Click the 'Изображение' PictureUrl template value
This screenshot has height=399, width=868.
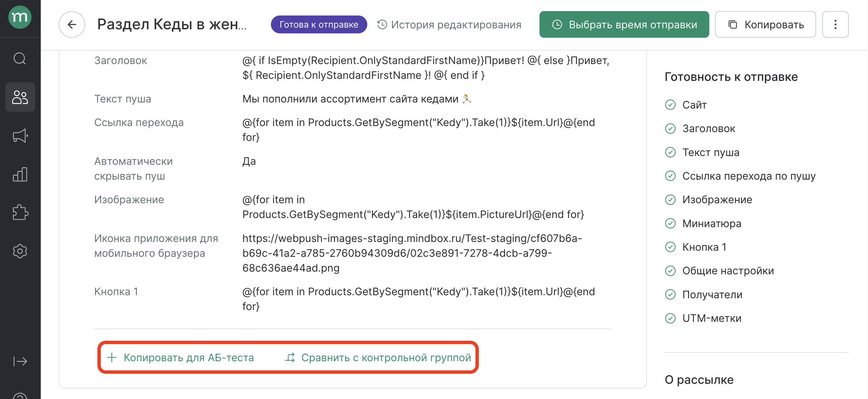413,207
